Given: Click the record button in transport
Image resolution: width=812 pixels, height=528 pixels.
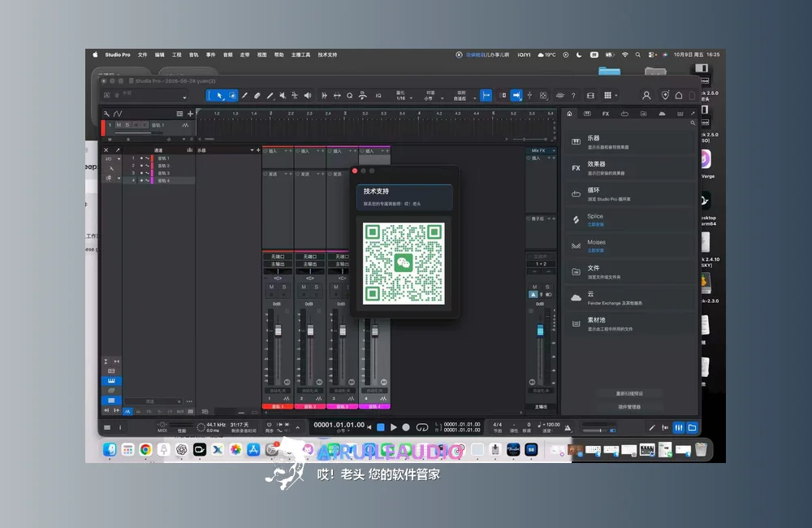Looking at the screenshot, I should tap(406, 427).
